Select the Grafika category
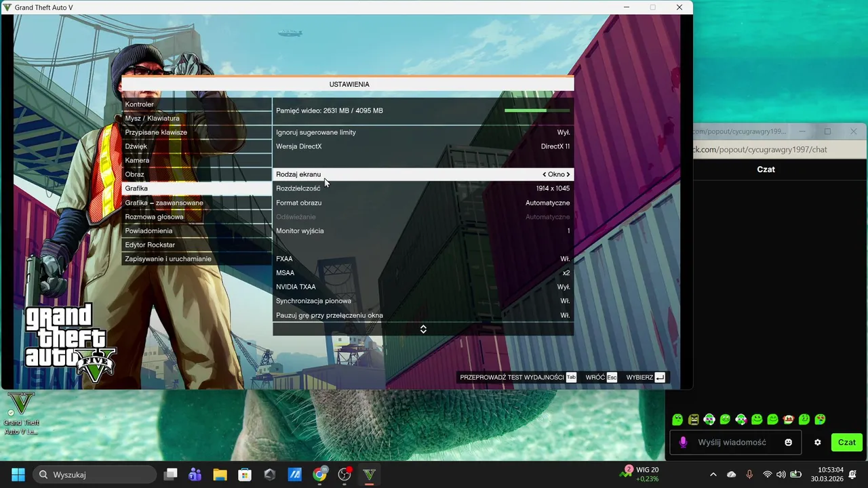The height and width of the screenshot is (488, 868). [197, 188]
